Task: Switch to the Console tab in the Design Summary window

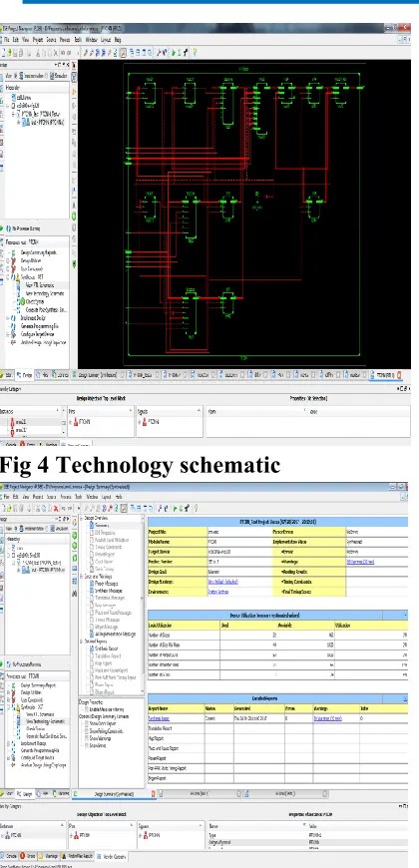Action: pyautogui.click(x=8, y=856)
